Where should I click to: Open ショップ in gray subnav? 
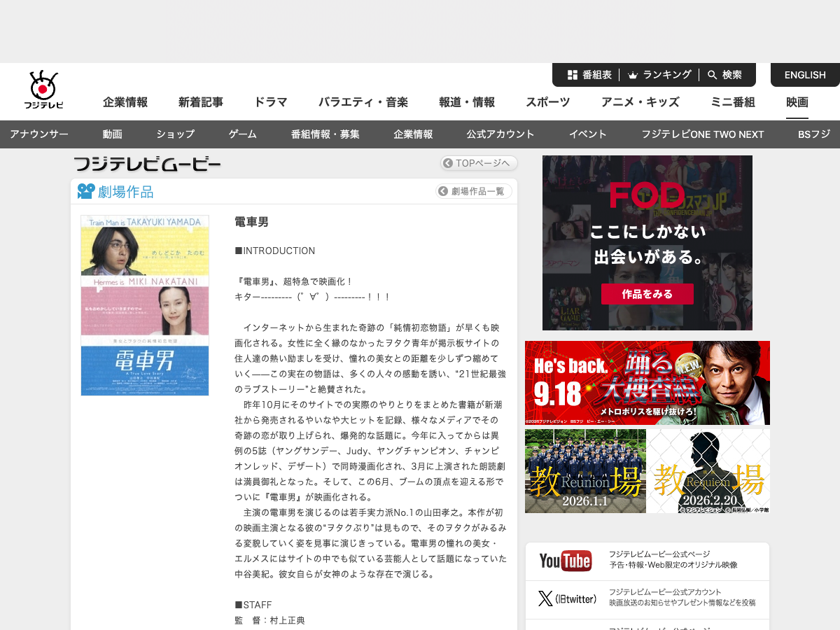tap(176, 134)
